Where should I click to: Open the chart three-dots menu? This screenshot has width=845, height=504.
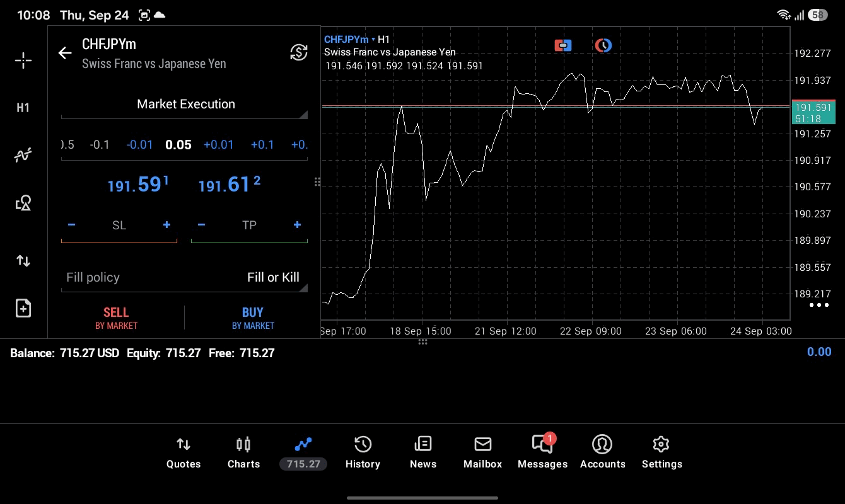point(819,305)
